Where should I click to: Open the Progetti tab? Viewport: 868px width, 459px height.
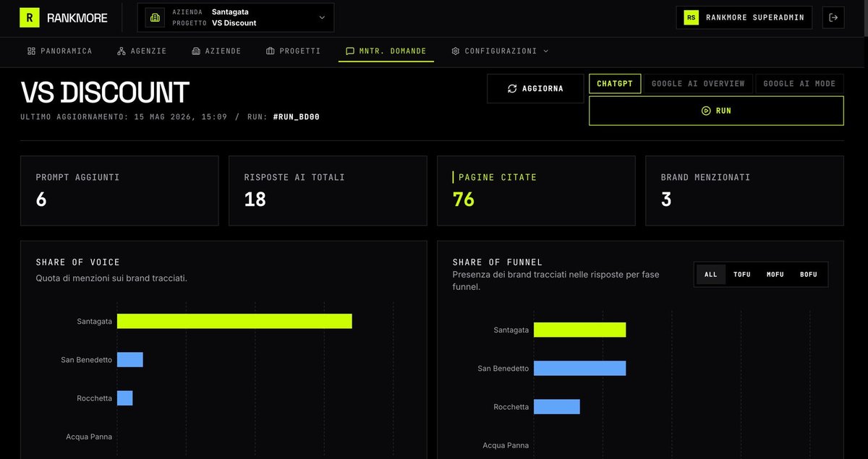(x=293, y=51)
